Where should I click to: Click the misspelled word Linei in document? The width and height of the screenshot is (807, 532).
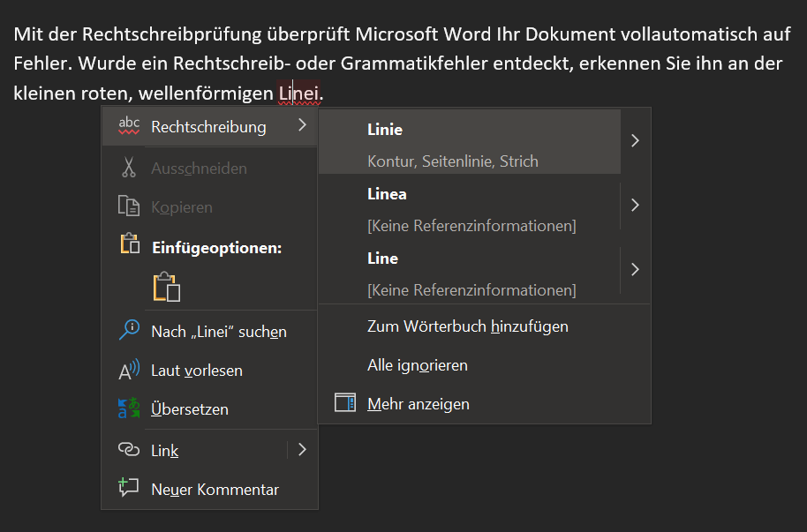[x=299, y=94]
